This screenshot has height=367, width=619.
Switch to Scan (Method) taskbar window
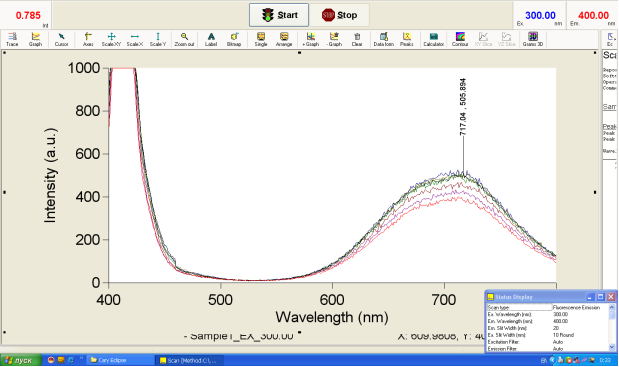pyautogui.click(x=190, y=360)
